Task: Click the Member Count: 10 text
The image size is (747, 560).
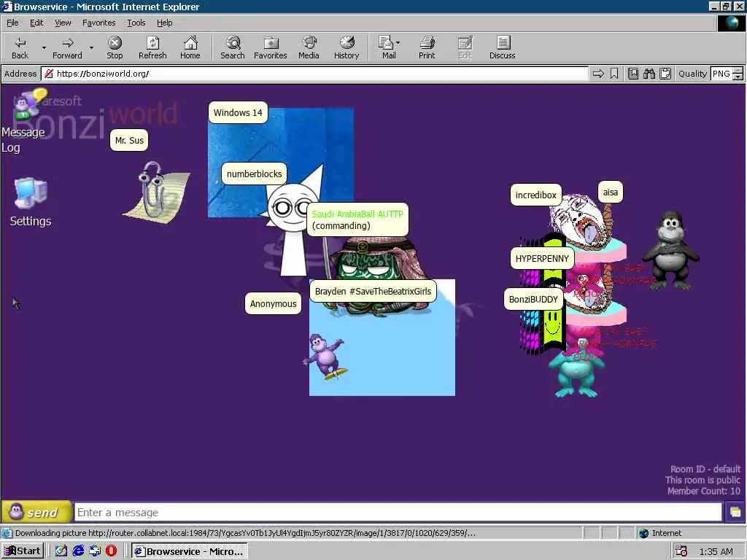Action: 704,491
